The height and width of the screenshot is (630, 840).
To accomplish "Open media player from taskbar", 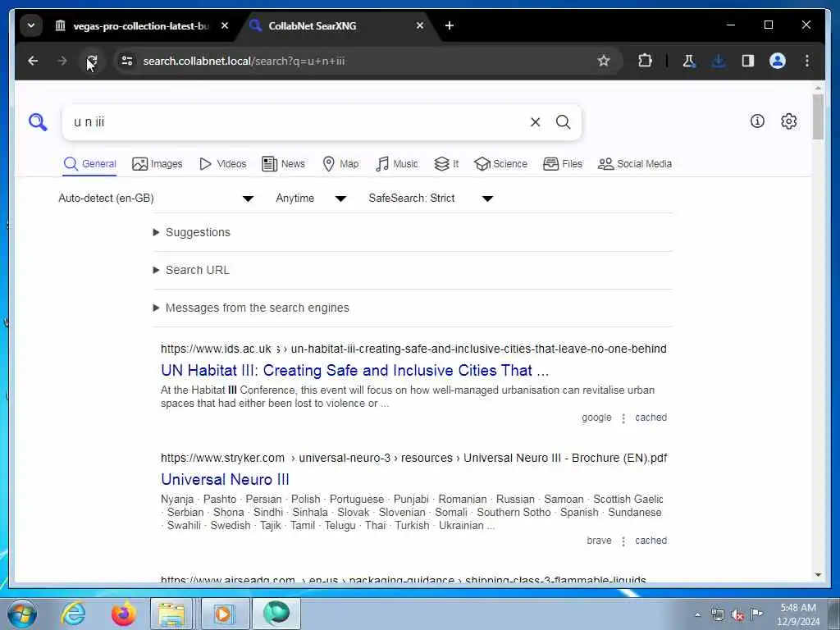I will [x=223, y=614].
